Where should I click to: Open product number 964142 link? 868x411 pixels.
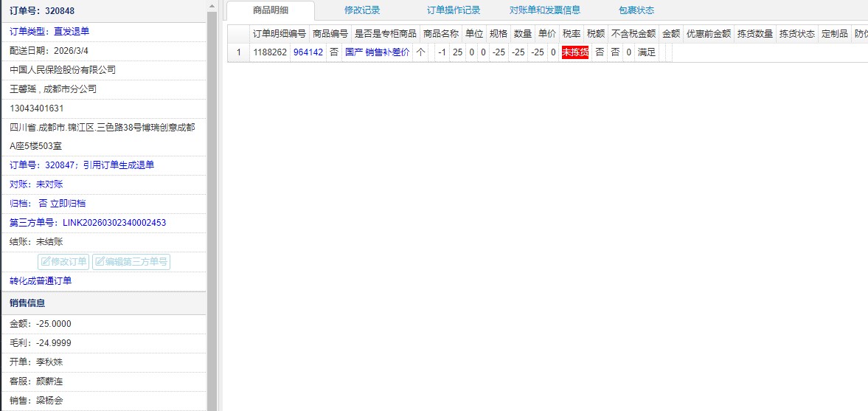click(x=308, y=52)
